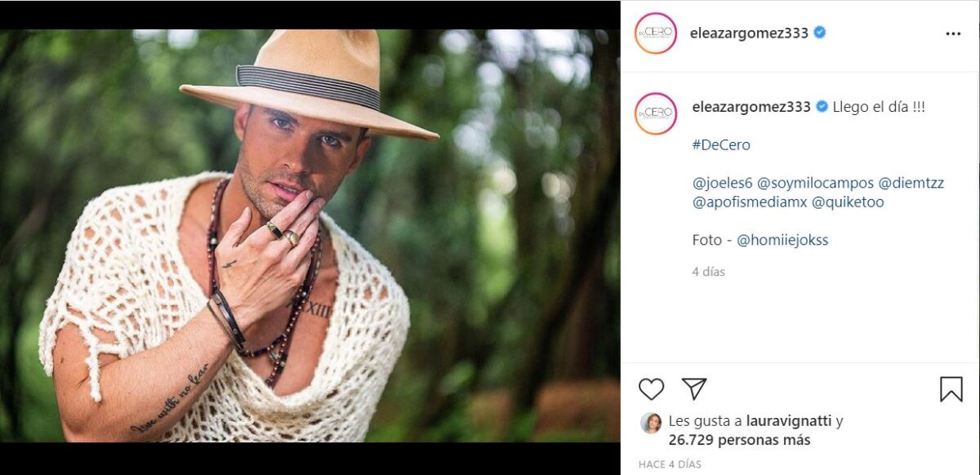Open the three-dot more options menu

click(x=953, y=34)
